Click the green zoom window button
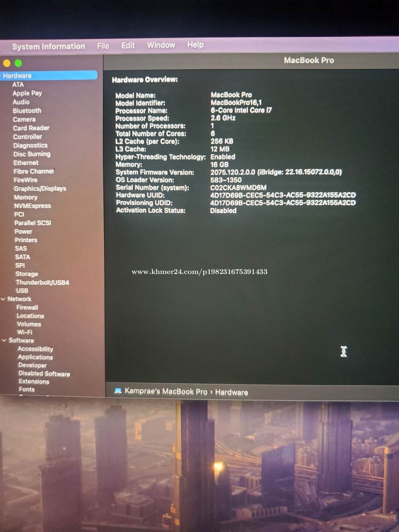 click(18, 63)
